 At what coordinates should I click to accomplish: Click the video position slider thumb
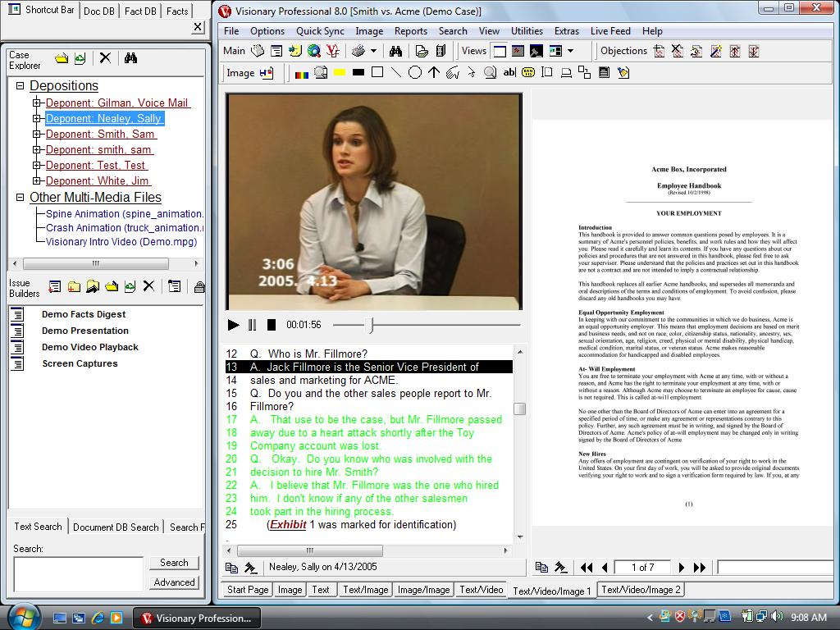coord(371,325)
